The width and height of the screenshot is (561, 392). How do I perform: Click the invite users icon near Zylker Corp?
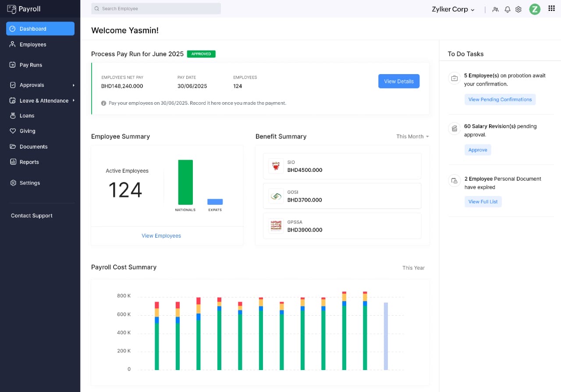[495, 9]
